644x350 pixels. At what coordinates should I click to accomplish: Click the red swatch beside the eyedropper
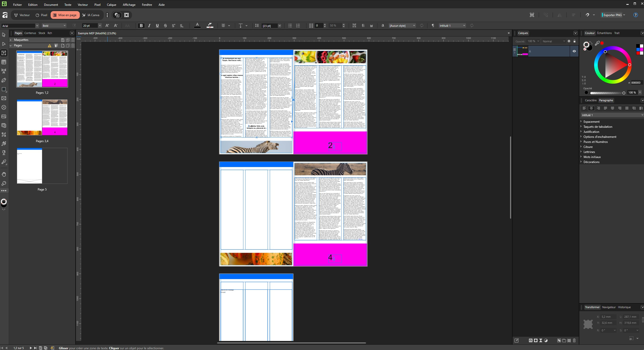coord(602,43)
